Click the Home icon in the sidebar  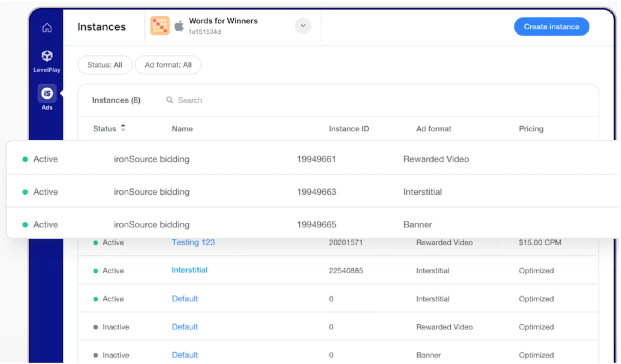(47, 28)
